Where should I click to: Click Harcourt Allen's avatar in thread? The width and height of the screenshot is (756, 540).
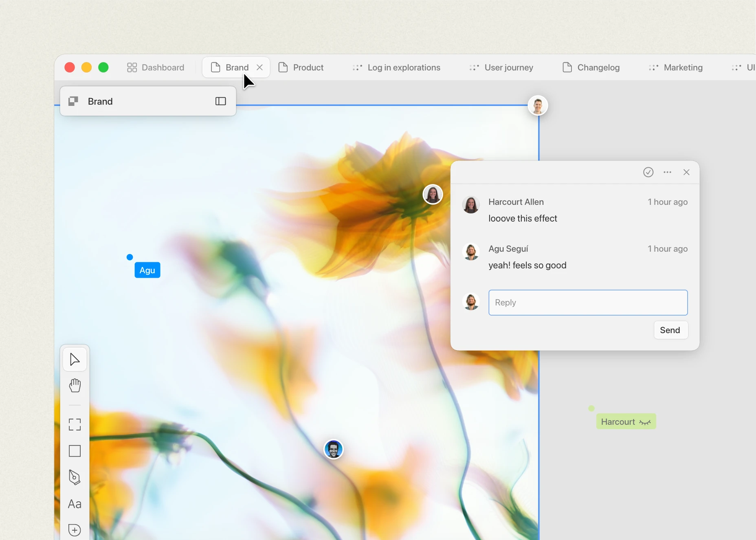pyautogui.click(x=471, y=205)
